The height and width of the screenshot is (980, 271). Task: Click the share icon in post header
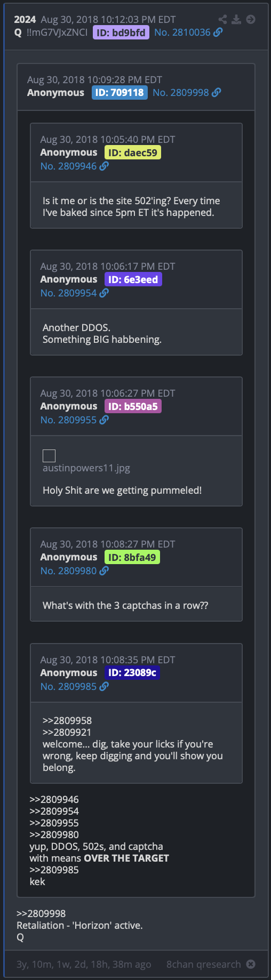pyautogui.click(x=222, y=19)
